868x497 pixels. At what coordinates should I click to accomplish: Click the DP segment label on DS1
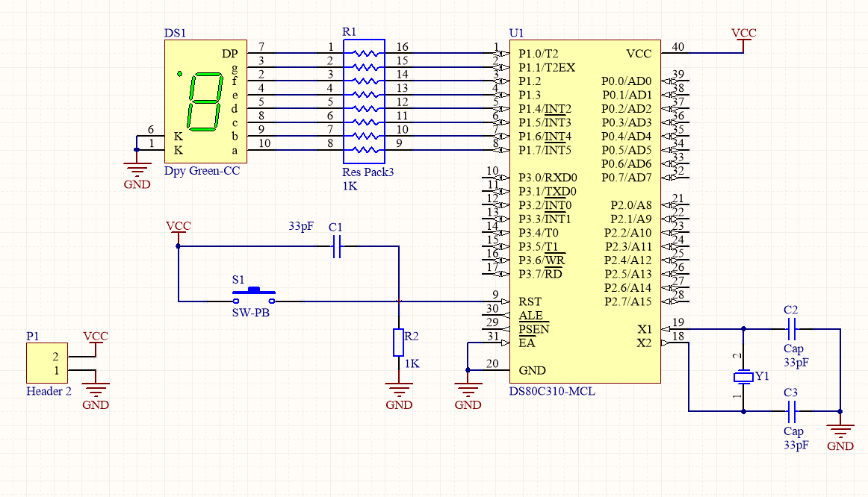point(230,54)
